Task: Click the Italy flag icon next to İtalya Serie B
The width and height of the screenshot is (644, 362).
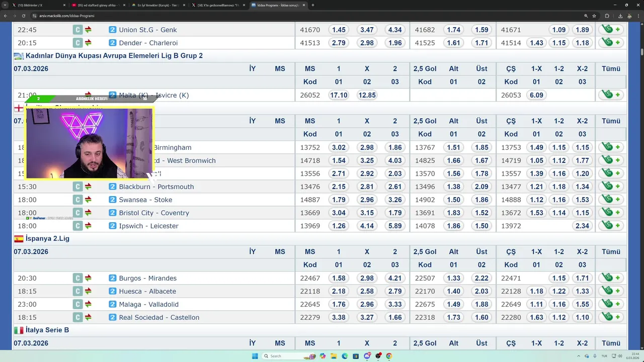Action: (x=19, y=330)
